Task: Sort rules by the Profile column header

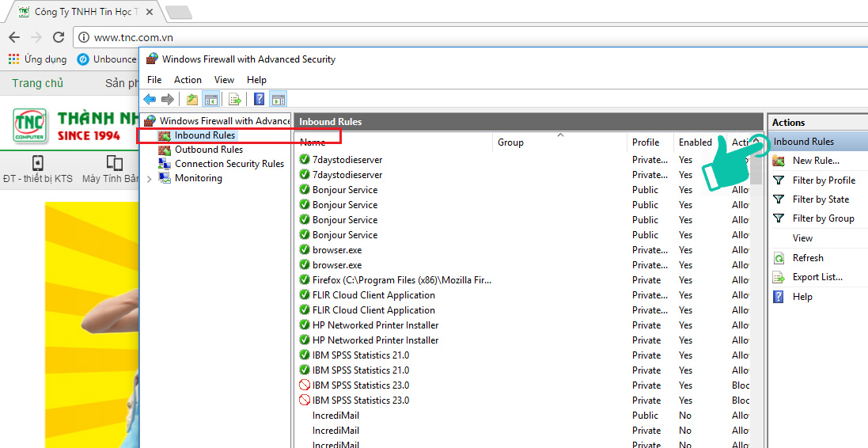Action: point(650,142)
